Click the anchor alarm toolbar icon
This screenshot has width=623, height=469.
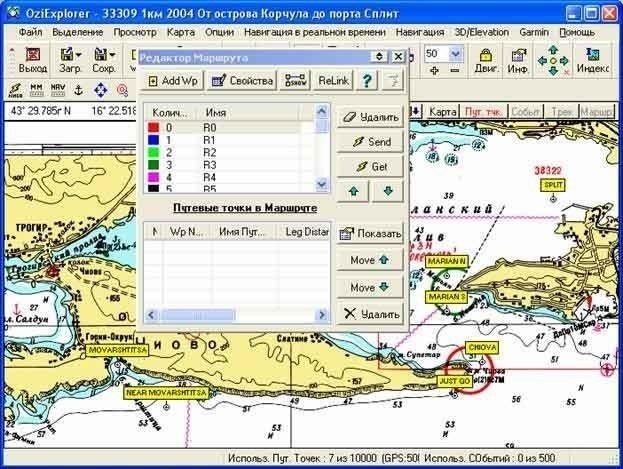point(79,90)
